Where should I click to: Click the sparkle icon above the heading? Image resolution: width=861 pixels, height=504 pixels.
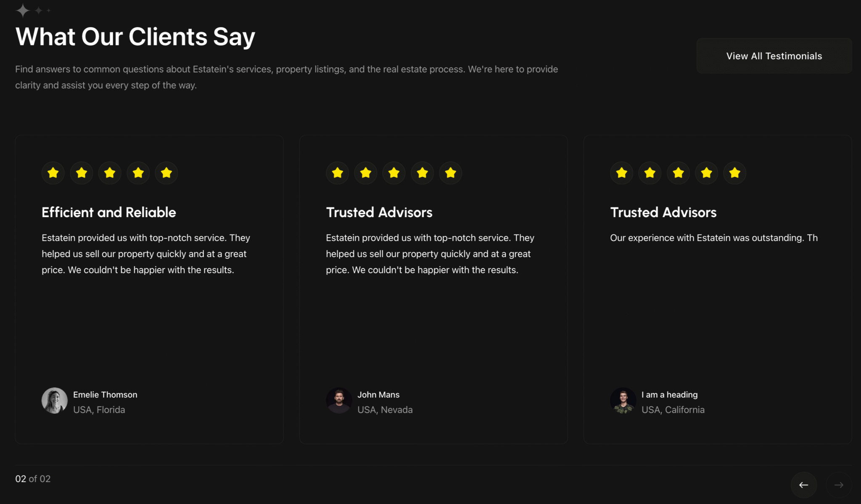point(23,10)
